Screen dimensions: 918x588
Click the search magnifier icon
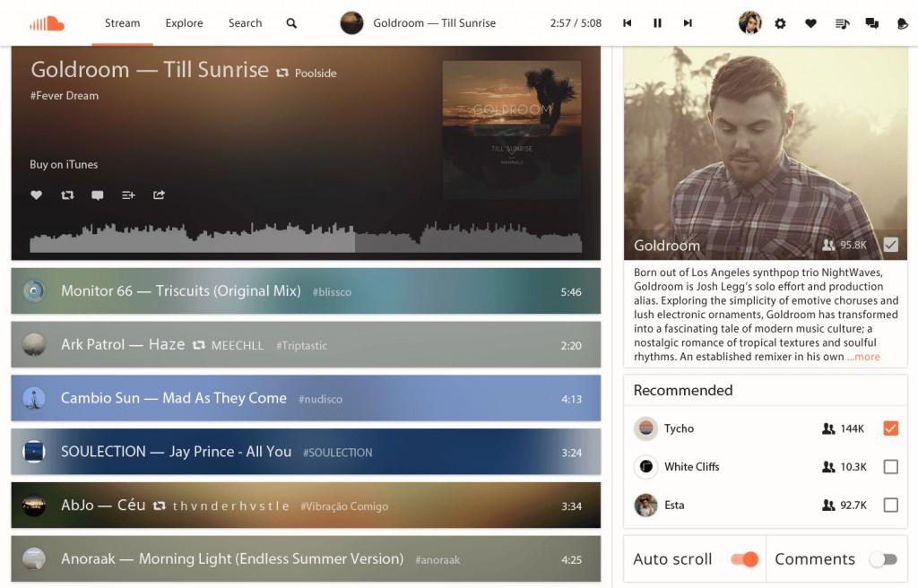coord(291,23)
